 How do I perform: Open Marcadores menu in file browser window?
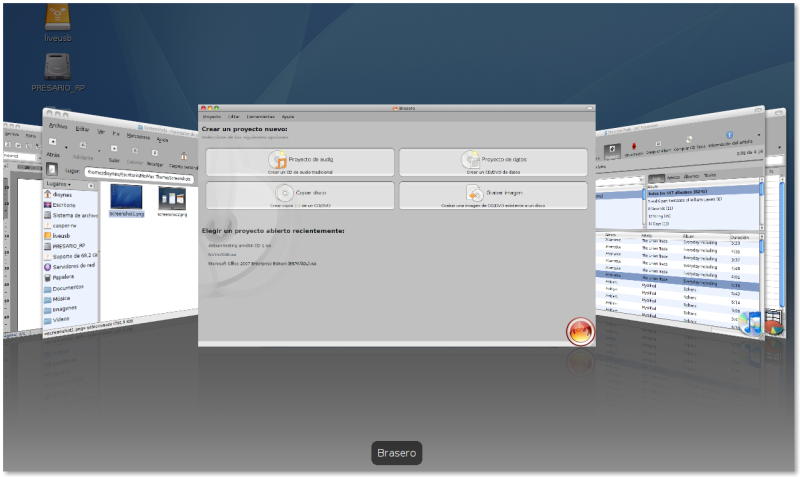click(138, 136)
